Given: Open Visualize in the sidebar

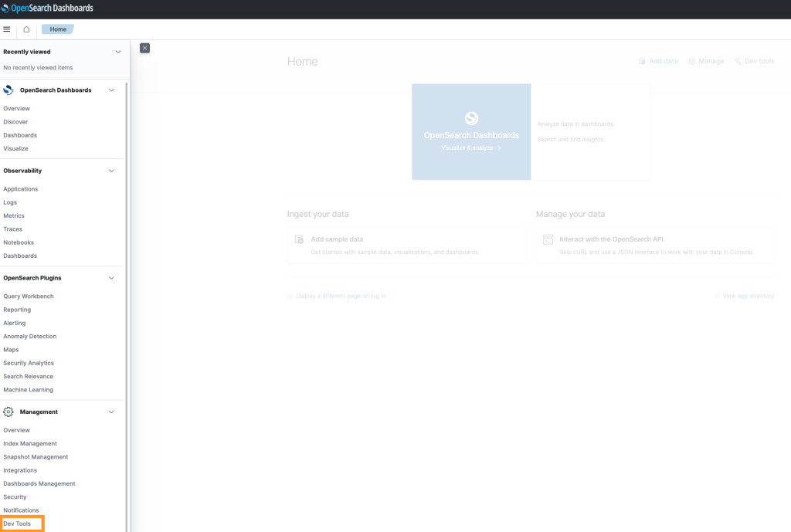Looking at the screenshot, I should coord(15,149).
